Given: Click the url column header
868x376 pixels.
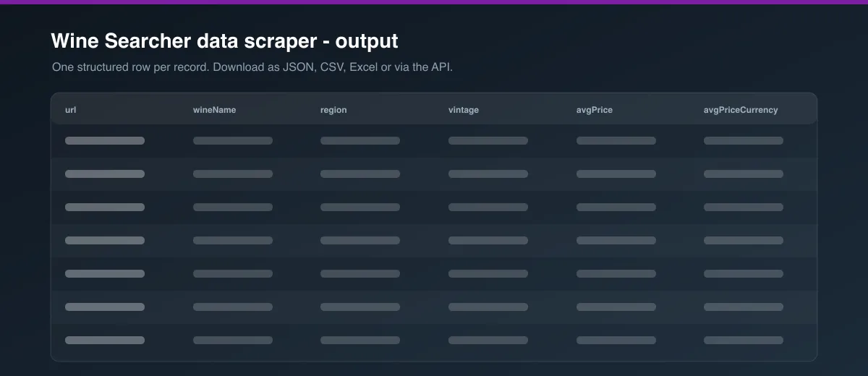Looking at the screenshot, I should pyautogui.click(x=70, y=110).
